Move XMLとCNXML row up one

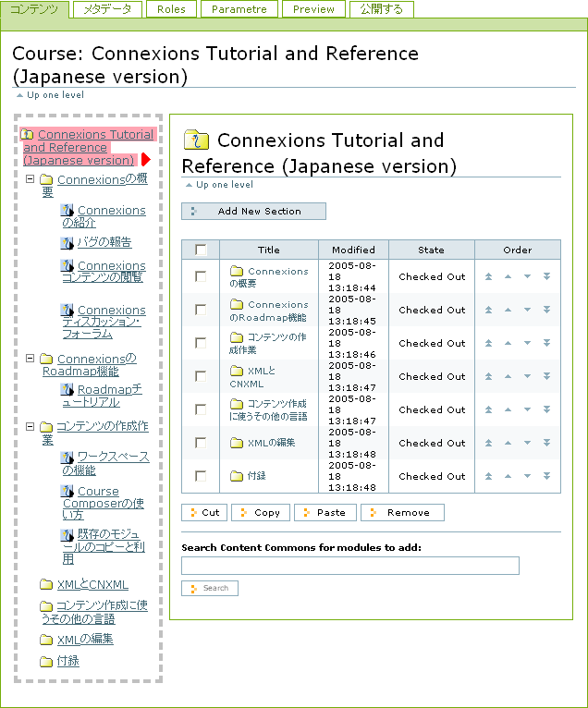[508, 376]
